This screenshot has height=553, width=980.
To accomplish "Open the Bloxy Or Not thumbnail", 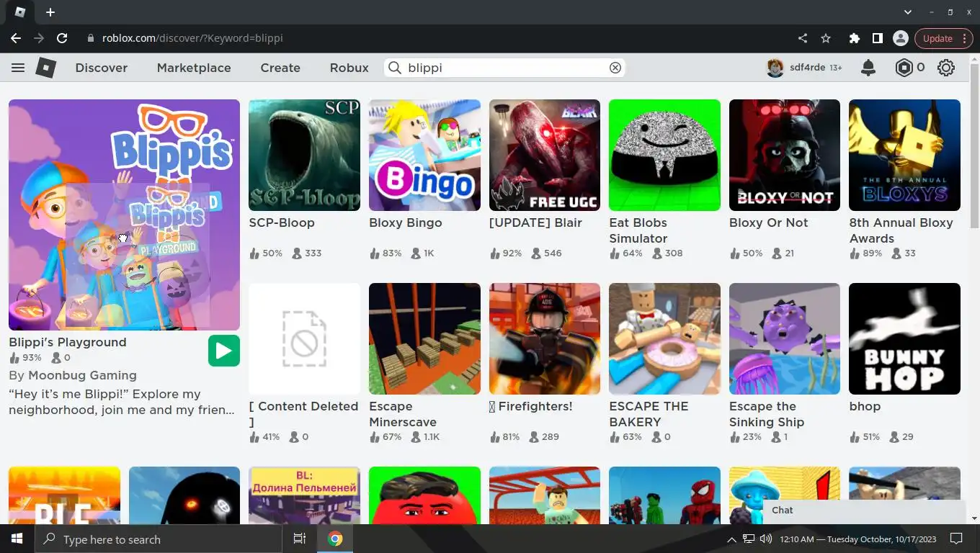I will click(x=785, y=155).
